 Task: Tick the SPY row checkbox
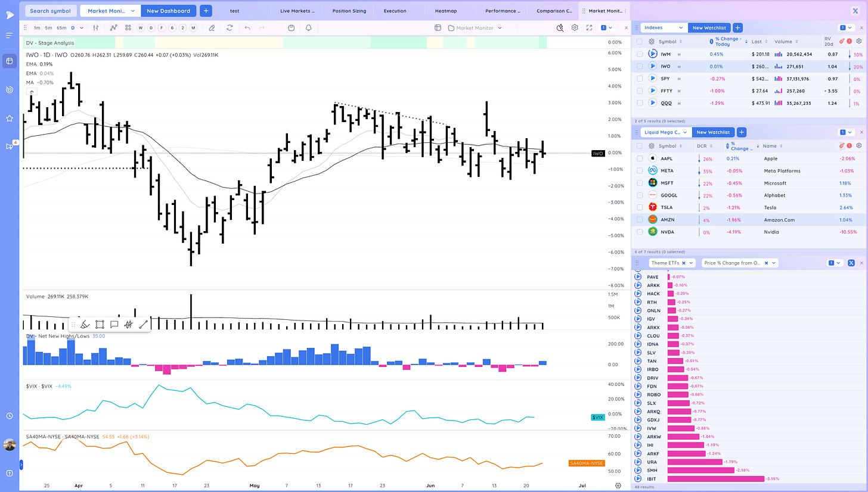point(639,79)
